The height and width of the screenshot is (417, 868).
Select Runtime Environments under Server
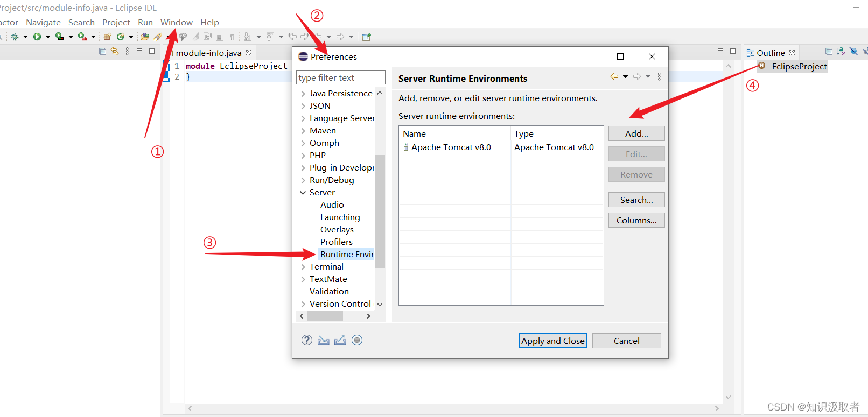pyautogui.click(x=347, y=255)
